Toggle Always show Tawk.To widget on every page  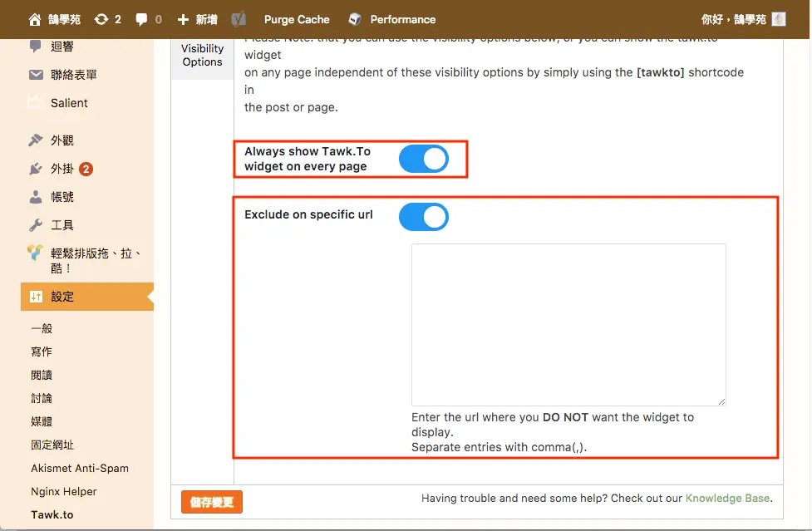coord(424,159)
